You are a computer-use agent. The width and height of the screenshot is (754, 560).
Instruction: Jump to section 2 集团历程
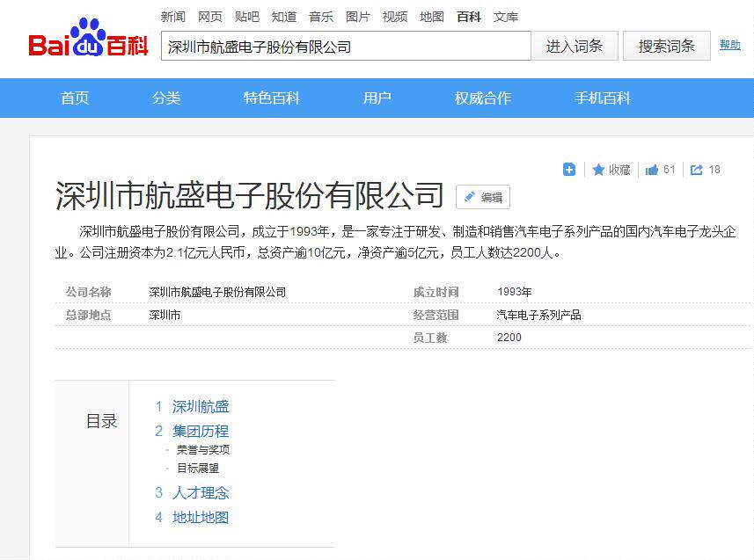(201, 431)
